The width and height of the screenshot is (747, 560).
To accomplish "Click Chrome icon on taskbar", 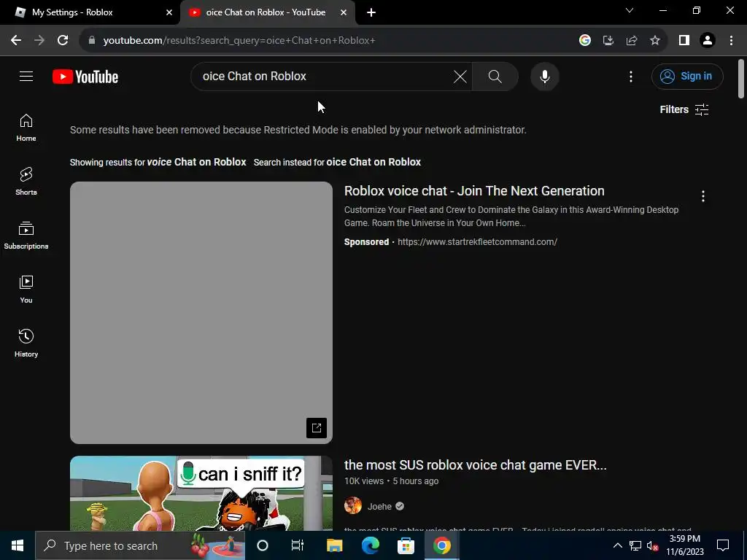I will (x=441, y=545).
